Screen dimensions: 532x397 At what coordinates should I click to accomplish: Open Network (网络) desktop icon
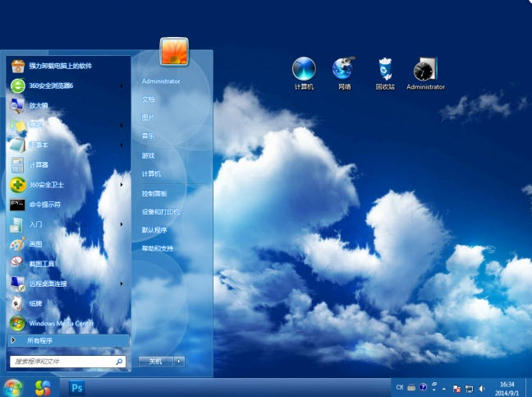click(344, 69)
